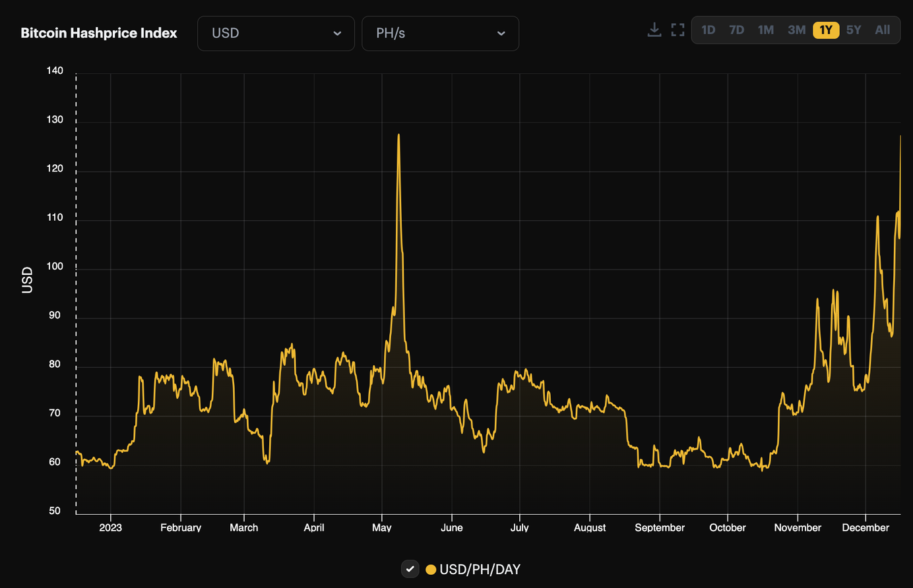Click the chevron on the hashrate unit selector
913x588 pixels.
click(501, 34)
